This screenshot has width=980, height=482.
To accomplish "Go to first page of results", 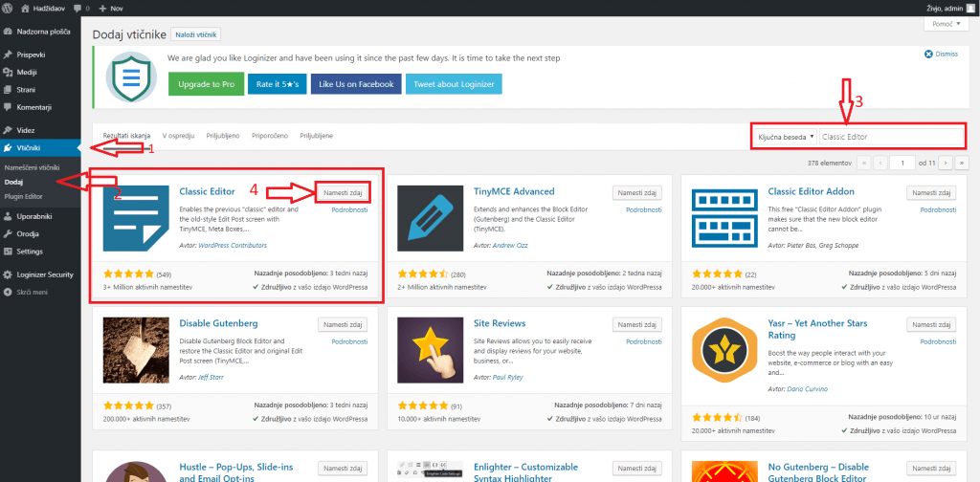I will point(864,163).
